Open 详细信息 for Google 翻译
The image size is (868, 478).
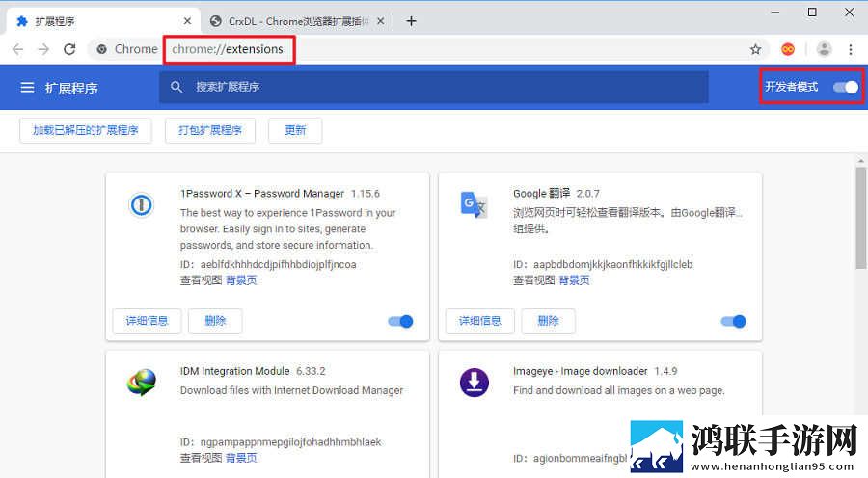pos(480,321)
